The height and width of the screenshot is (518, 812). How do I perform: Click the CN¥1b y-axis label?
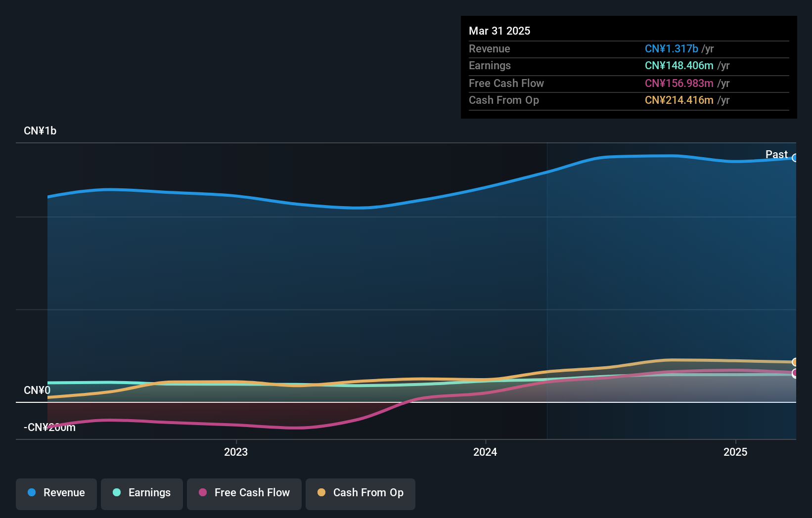[x=40, y=130]
